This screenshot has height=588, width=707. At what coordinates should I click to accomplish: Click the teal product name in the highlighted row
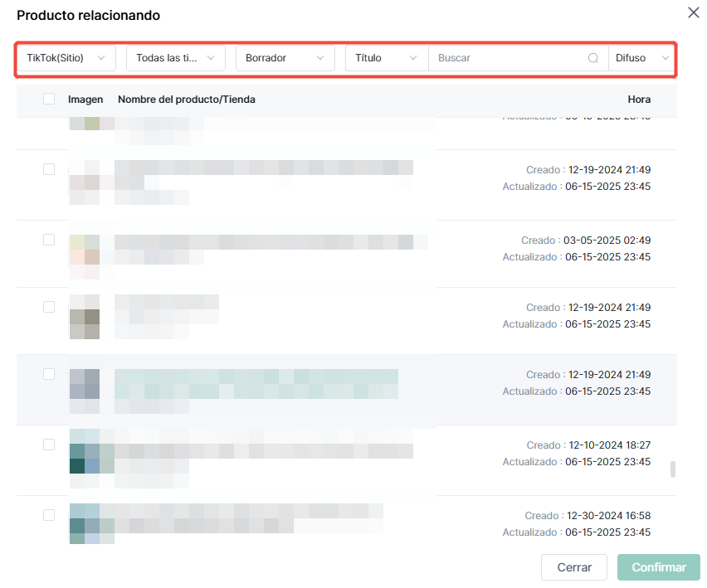tap(256, 384)
